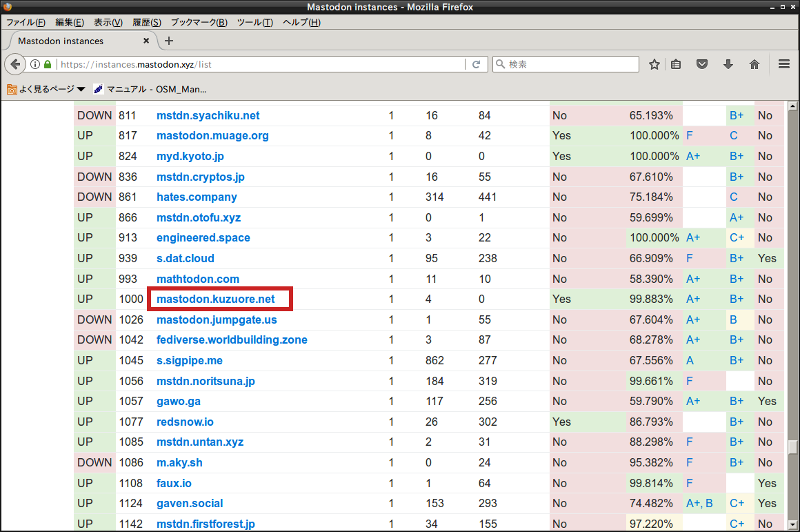800x532 pixels.
Task: Click the A grade in s.sigpipe.me row
Action: tap(689, 361)
